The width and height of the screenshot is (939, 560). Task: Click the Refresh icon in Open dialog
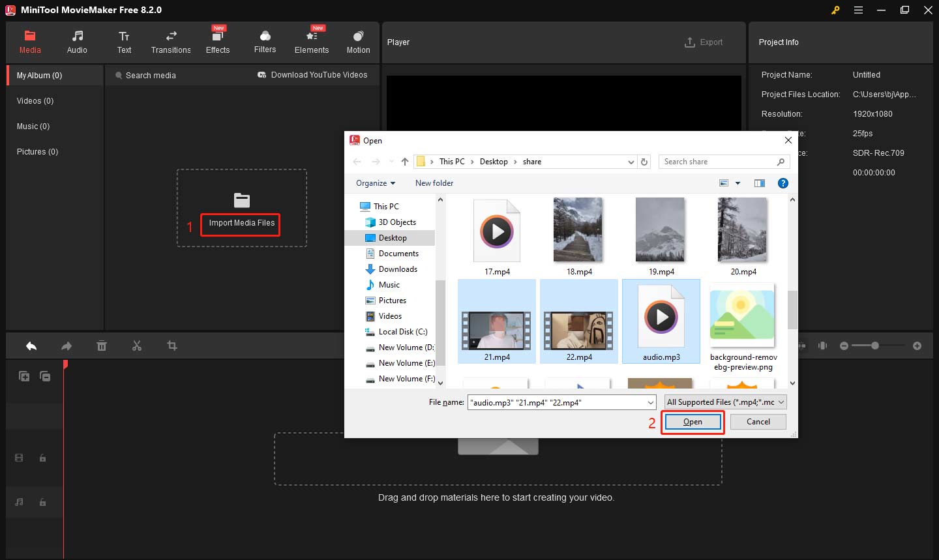pos(644,162)
